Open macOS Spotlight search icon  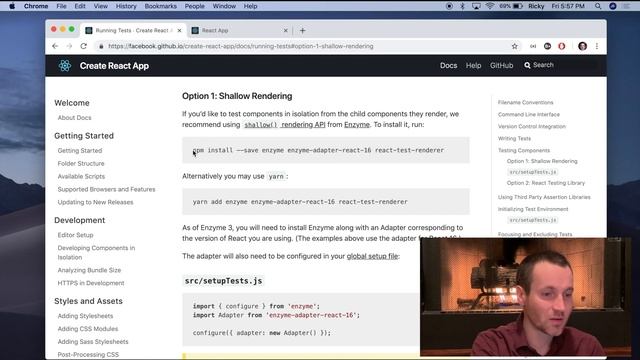pos(598,6)
